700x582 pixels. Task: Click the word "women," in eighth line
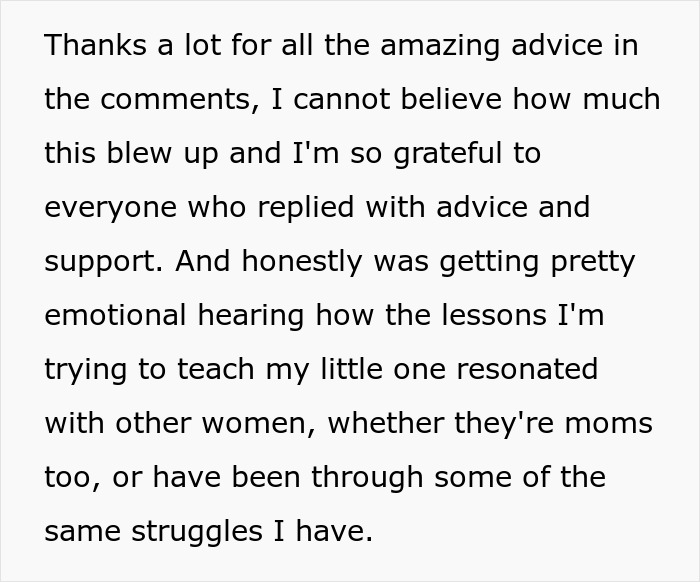pyautogui.click(x=259, y=424)
